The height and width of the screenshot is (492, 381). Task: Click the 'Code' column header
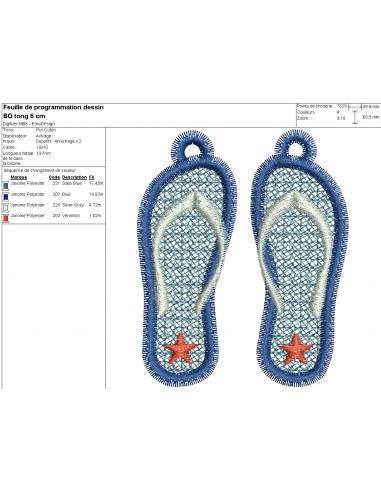point(54,177)
